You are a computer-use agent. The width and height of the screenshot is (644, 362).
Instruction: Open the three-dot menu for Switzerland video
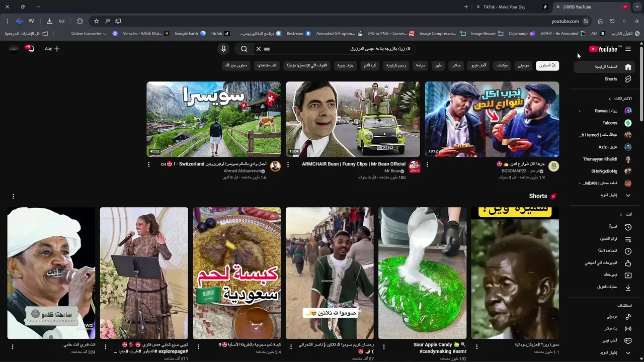pyautogui.click(x=149, y=164)
